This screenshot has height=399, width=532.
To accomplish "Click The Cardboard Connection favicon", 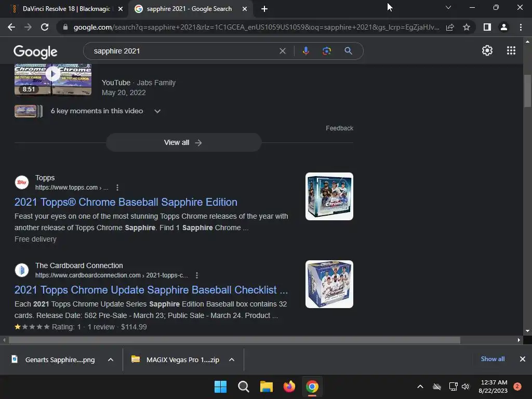I will 22,270.
